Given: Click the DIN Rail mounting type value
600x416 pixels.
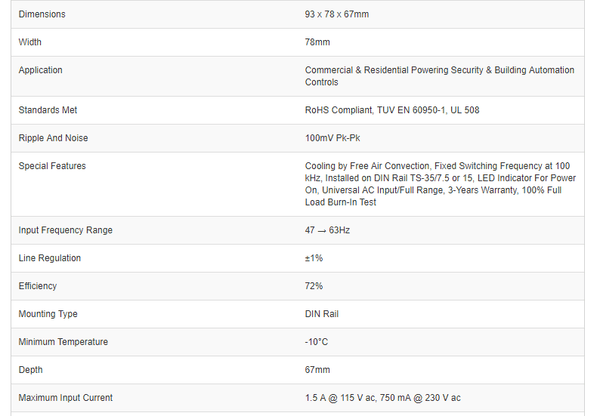Looking at the screenshot, I should click(x=323, y=314).
